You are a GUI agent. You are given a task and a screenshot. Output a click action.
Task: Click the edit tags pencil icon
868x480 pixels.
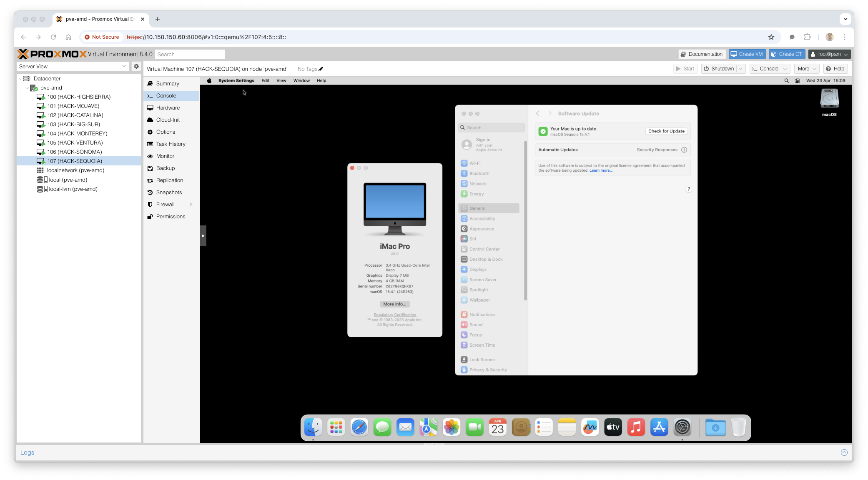click(321, 69)
